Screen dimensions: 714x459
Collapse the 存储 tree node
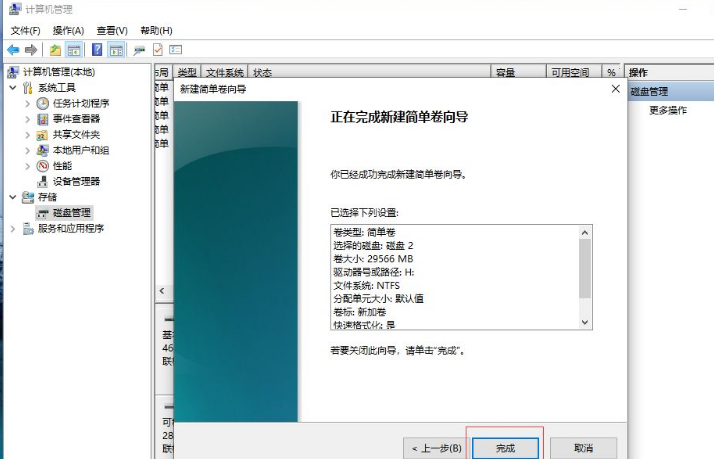pyautogui.click(x=13, y=197)
